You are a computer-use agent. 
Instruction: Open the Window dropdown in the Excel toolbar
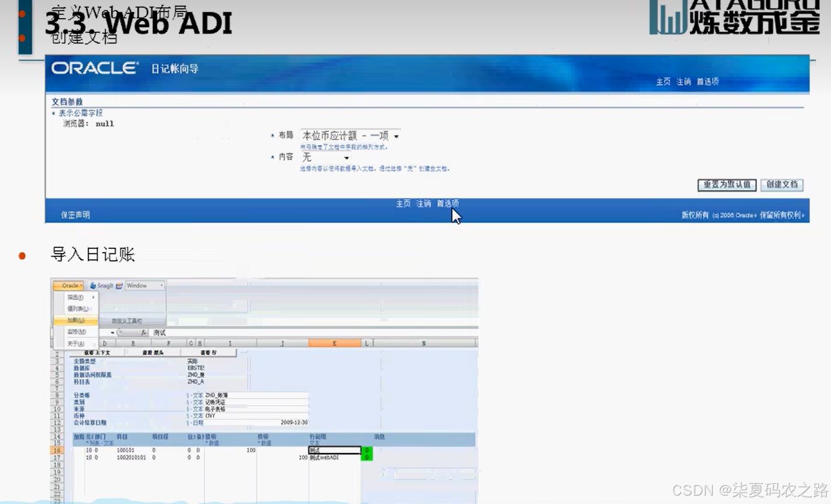tap(144, 285)
